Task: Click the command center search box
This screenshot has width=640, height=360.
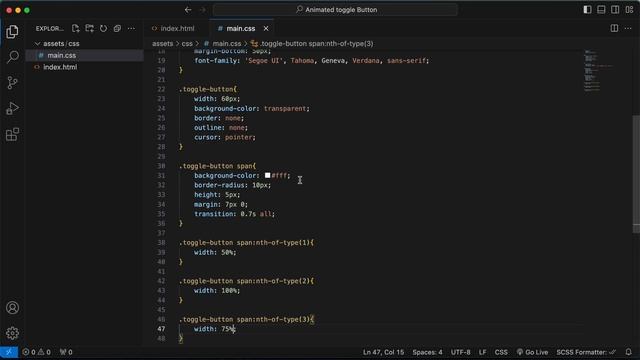Action: (x=335, y=10)
